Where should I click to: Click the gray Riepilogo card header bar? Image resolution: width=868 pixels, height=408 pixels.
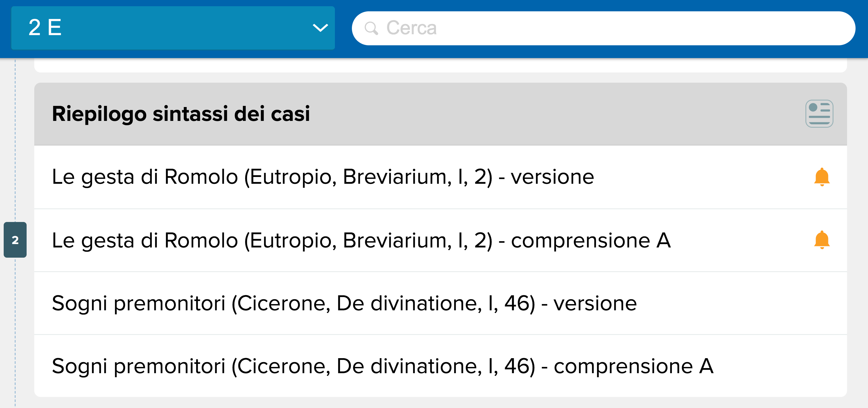pos(441,114)
